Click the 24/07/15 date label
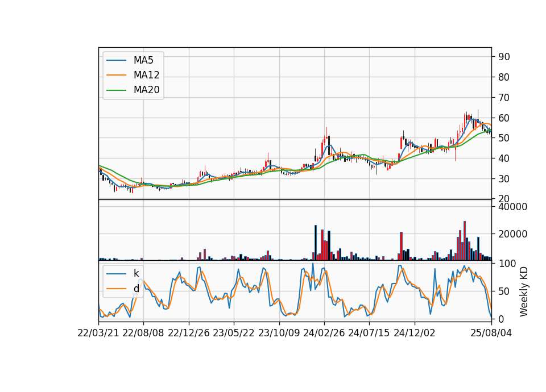Screen dimensions: 546x392 click(x=369, y=333)
